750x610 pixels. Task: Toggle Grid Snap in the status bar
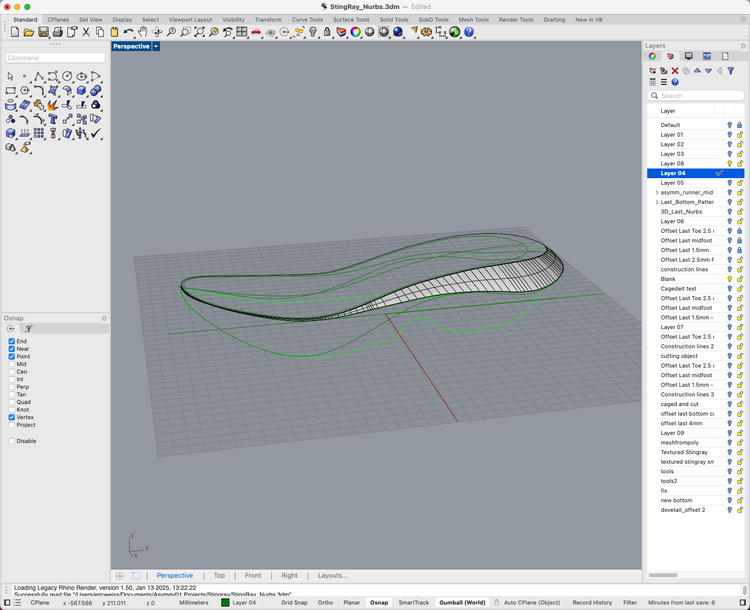(294, 603)
